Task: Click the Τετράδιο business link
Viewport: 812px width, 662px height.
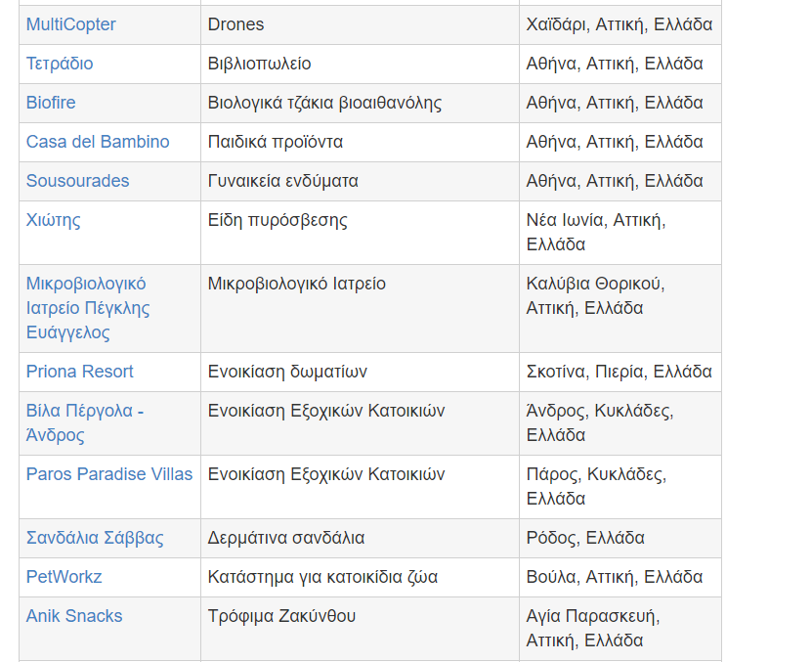Action: coord(60,64)
